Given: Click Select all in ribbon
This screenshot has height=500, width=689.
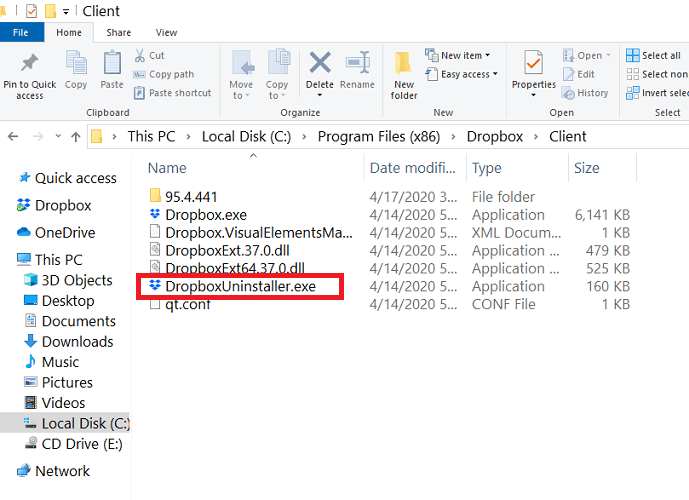Looking at the screenshot, I should click(x=653, y=55).
